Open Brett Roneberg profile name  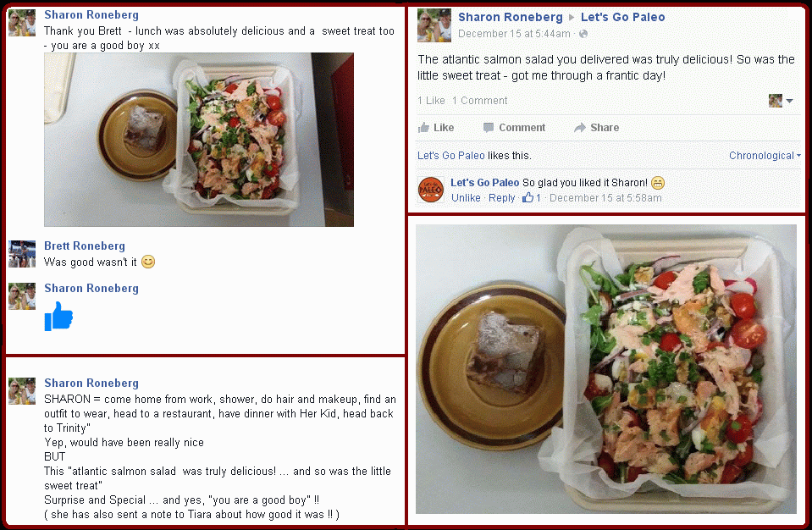tap(85, 246)
